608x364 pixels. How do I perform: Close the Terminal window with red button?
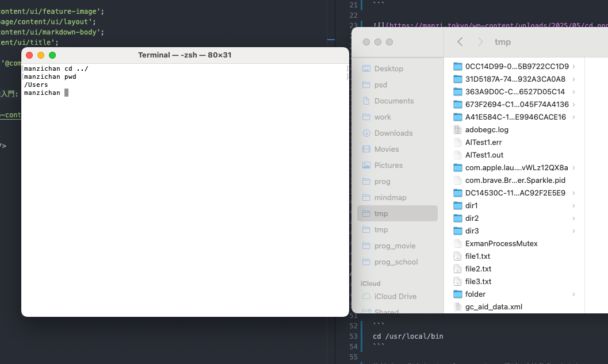pyautogui.click(x=29, y=55)
